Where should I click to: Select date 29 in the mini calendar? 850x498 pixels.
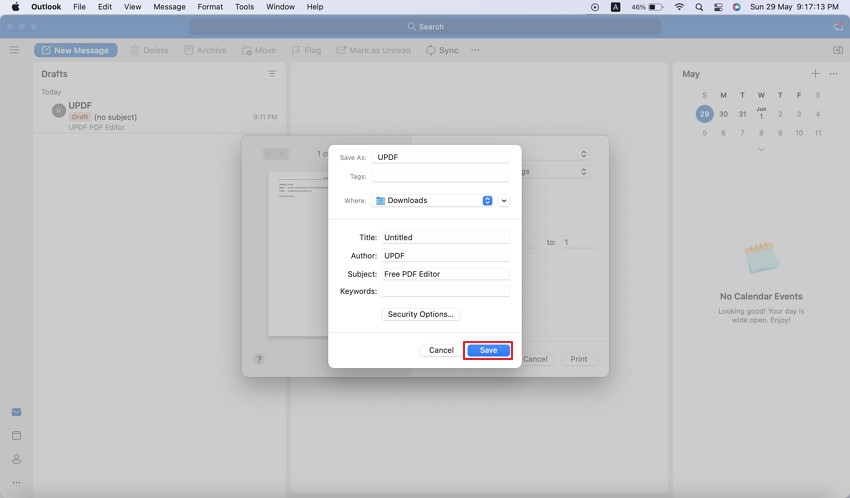(704, 114)
